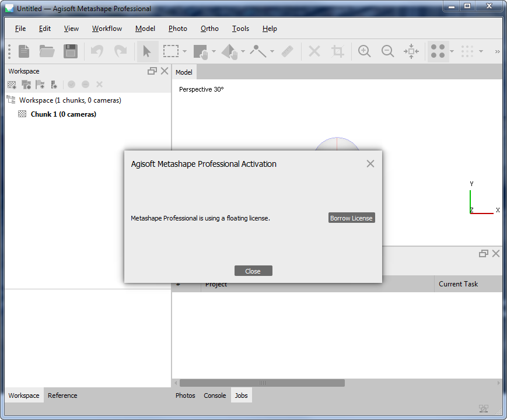Click the Undo arrow icon

[97, 51]
